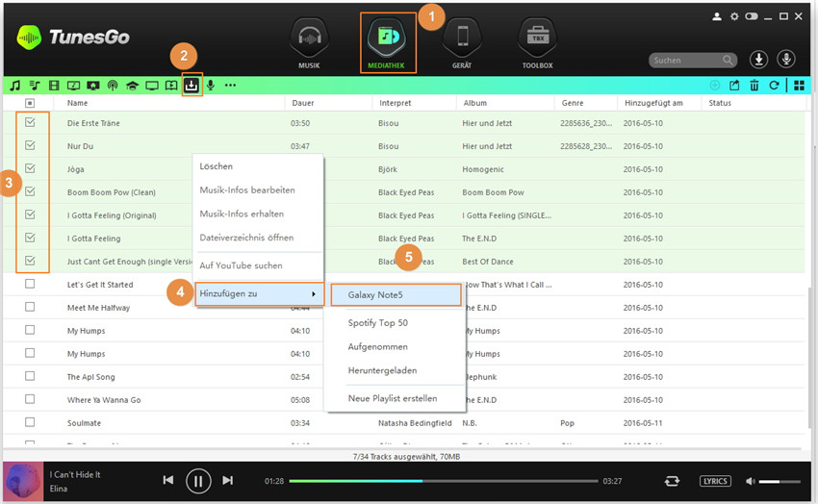The image size is (818, 504).
Task: Open the user account icon
Action: 717,16
